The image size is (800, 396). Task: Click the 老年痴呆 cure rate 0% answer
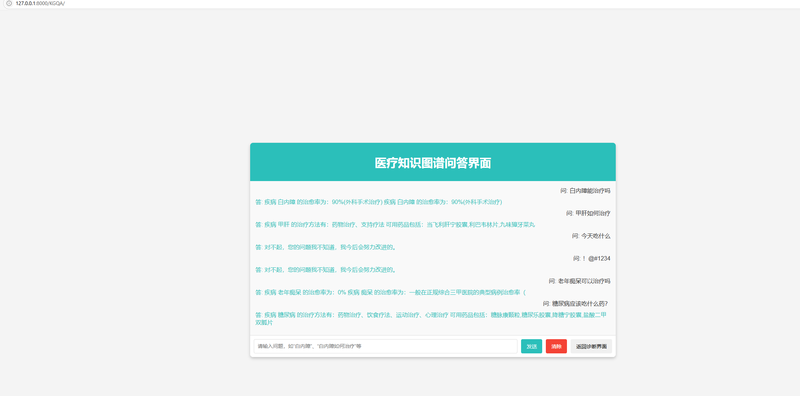[x=390, y=292]
